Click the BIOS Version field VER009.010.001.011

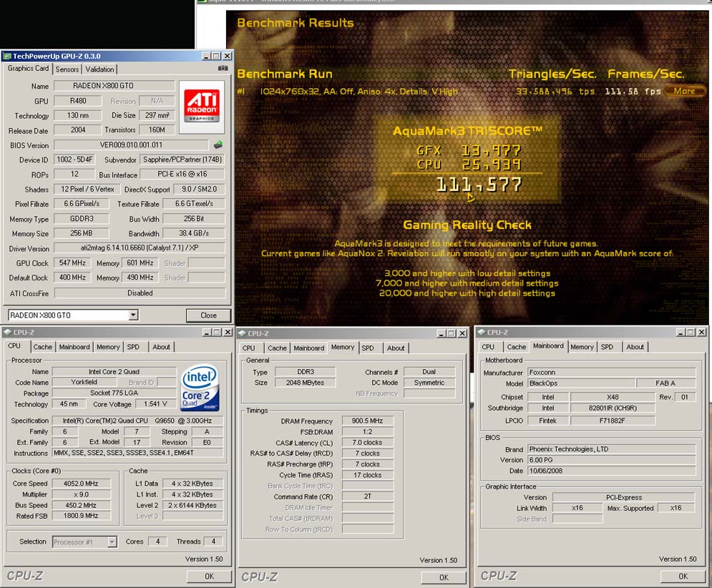(132, 144)
